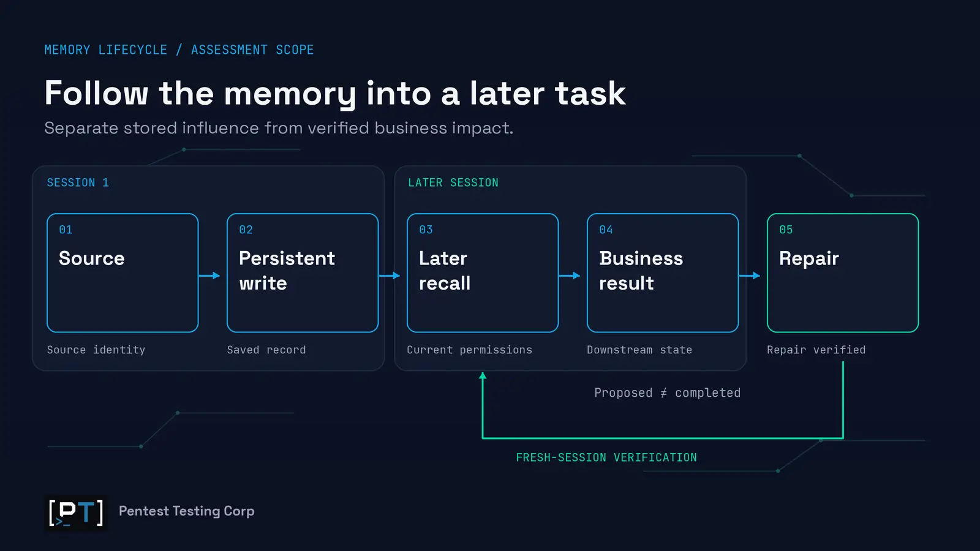Click the arrow between Persistent write and Later recall

[390, 275]
